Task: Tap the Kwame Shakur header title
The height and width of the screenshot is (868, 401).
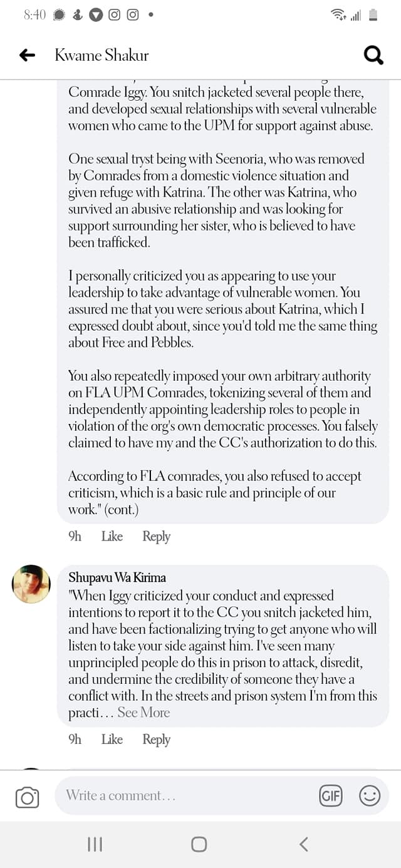Action: 102,56
